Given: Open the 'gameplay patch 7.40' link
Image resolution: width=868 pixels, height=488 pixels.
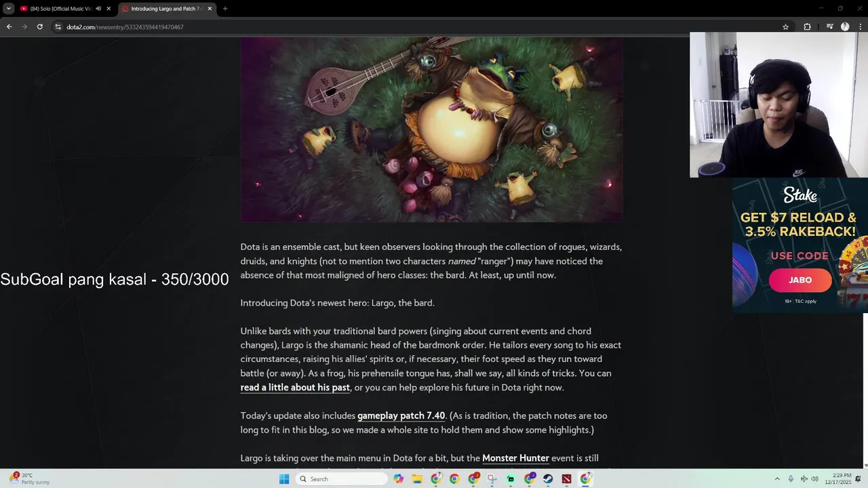Looking at the screenshot, I should tap(401, 415).
